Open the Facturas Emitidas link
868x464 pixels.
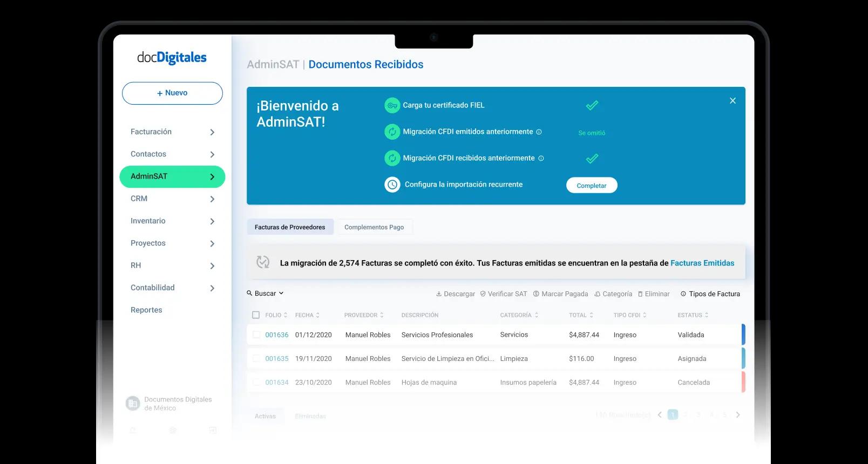coord(702,263)
